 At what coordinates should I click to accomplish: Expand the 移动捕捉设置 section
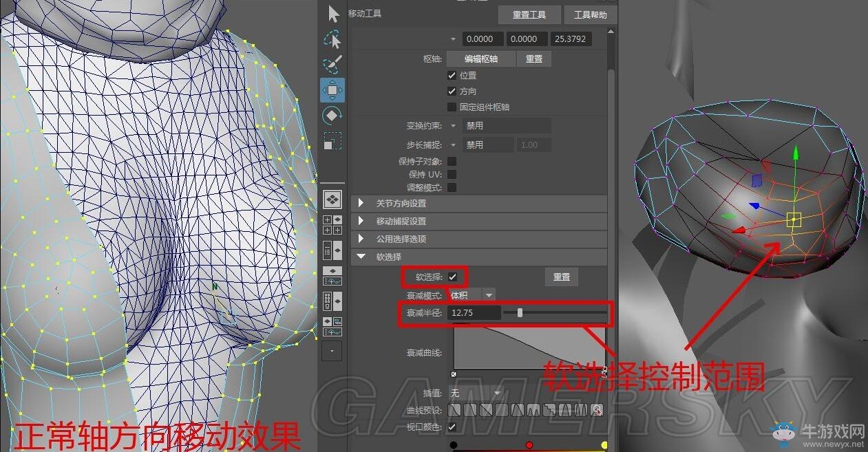(479, 221)
